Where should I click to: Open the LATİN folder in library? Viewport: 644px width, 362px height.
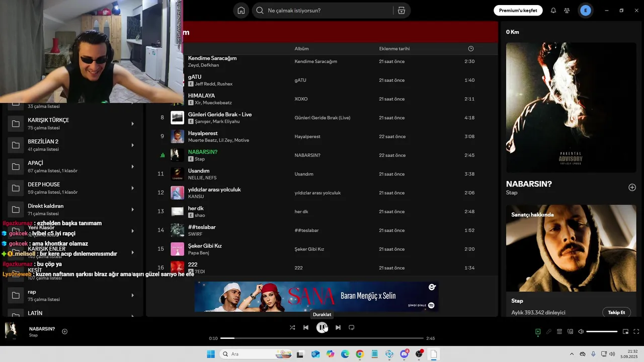coord(72,313)
